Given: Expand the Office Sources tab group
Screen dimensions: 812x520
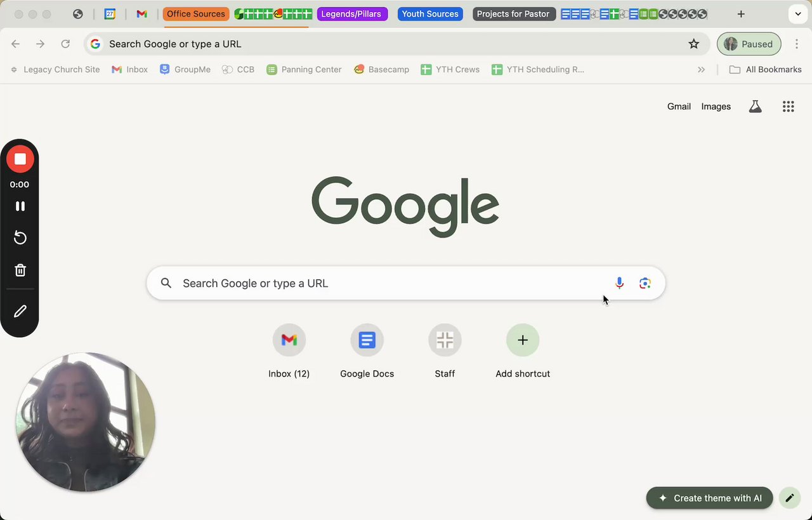Looking at the screenshot, I should [x=196, y=14].
